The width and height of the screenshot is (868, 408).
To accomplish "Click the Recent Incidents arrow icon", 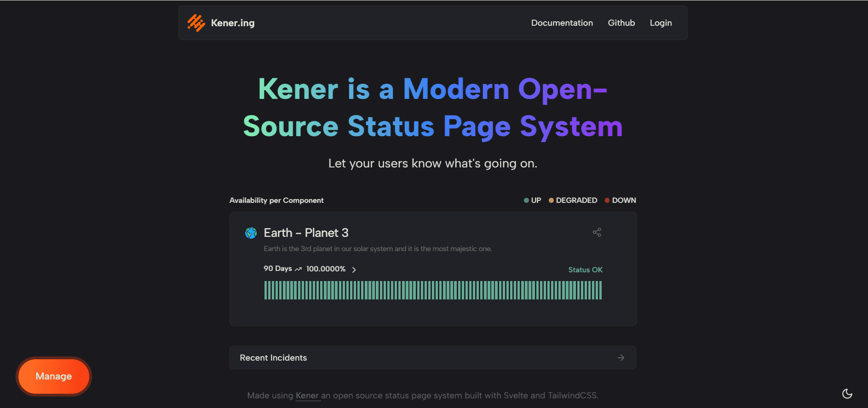I will coord(621,358).
